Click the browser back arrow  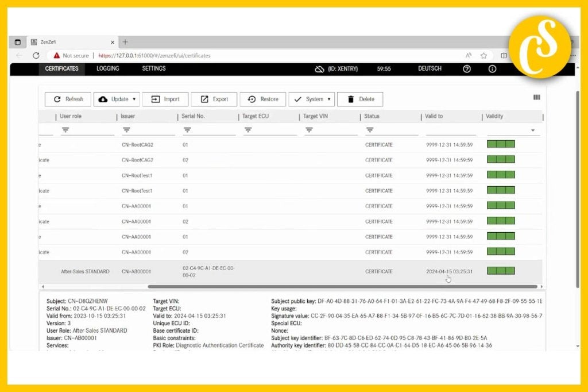(x=20, y=56)
